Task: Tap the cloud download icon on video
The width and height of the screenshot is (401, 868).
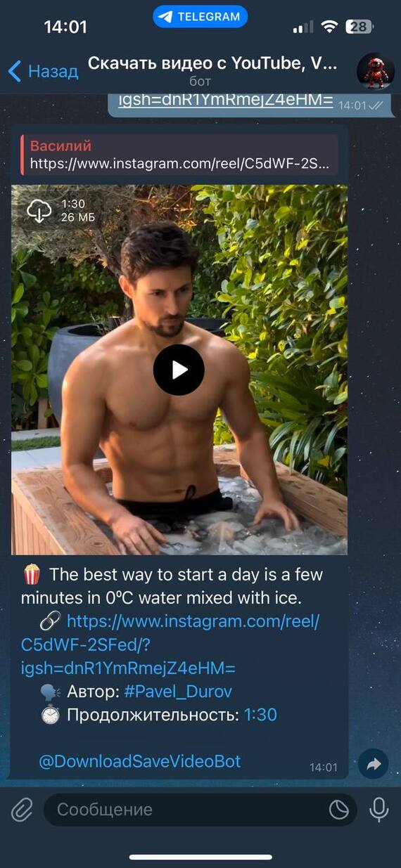Action: 39,211
